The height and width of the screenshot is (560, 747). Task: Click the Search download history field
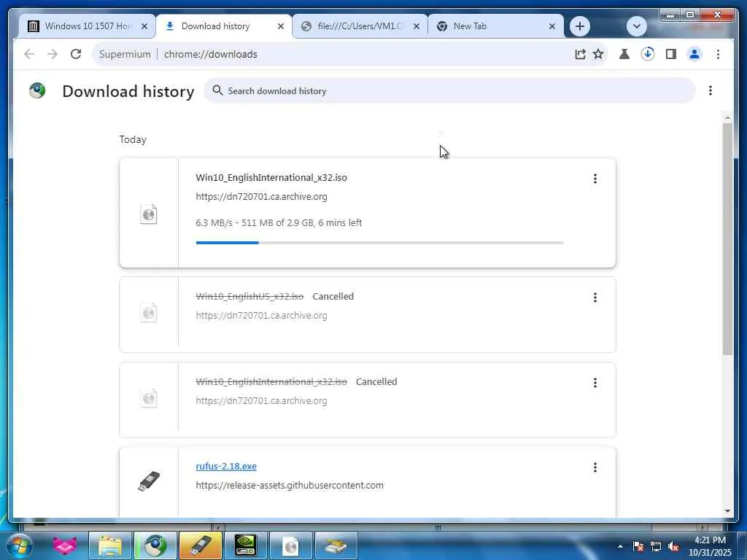point(449,90)
